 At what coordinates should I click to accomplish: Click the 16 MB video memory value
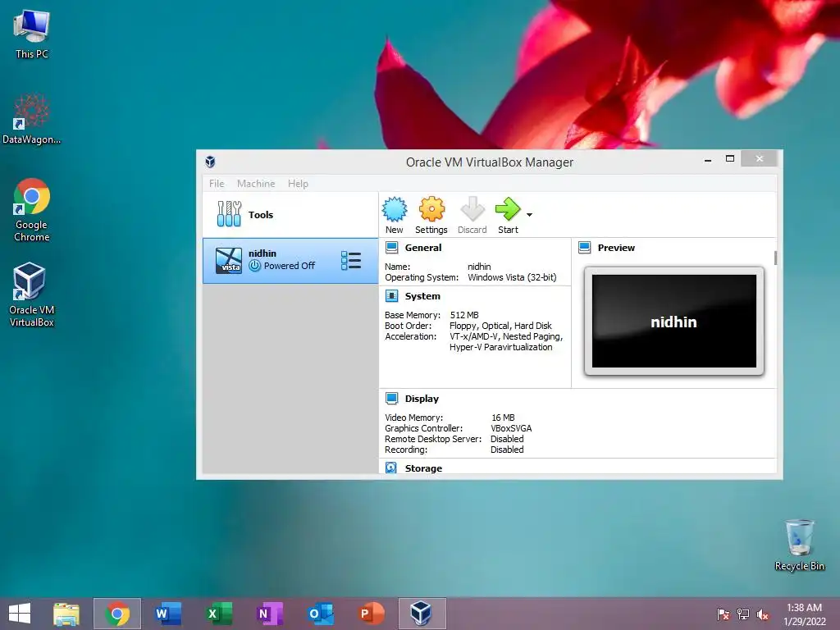coord(503,418)
